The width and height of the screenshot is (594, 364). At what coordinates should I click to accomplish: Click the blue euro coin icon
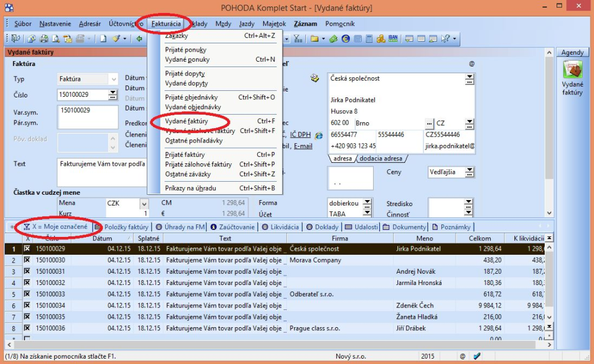346,39
